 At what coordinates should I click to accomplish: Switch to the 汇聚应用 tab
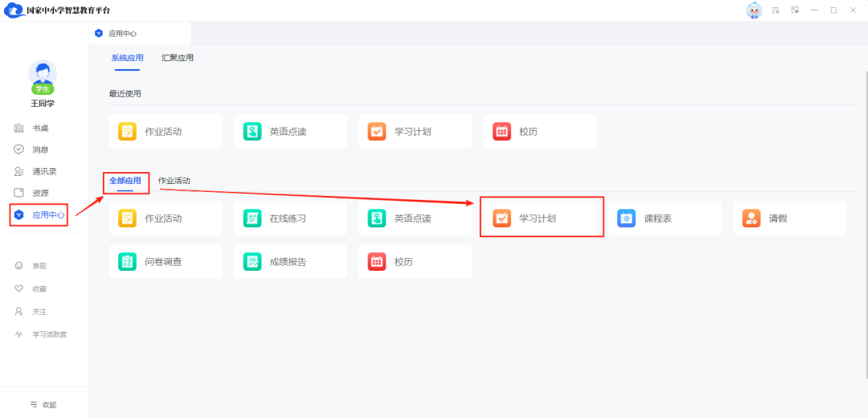pyautogui.click(x=177, y=58)
